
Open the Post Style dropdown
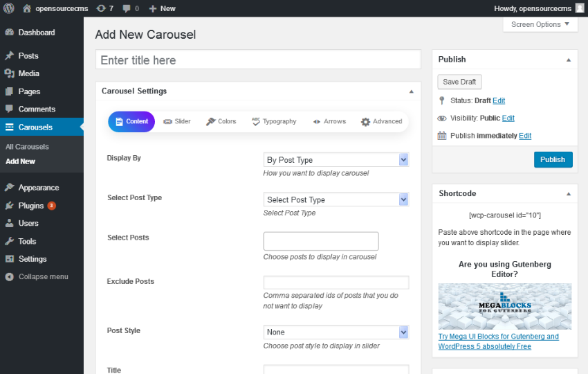click(x=336, y=332)
